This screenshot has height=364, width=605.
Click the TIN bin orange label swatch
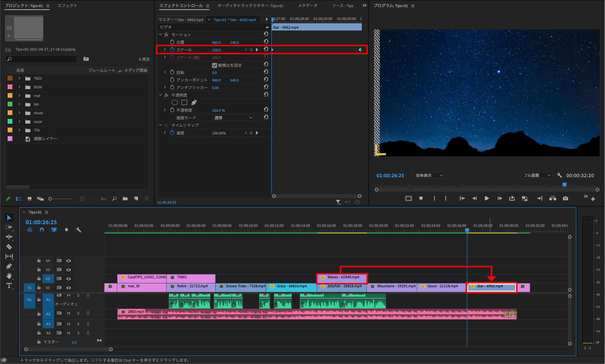click(10, 130)
